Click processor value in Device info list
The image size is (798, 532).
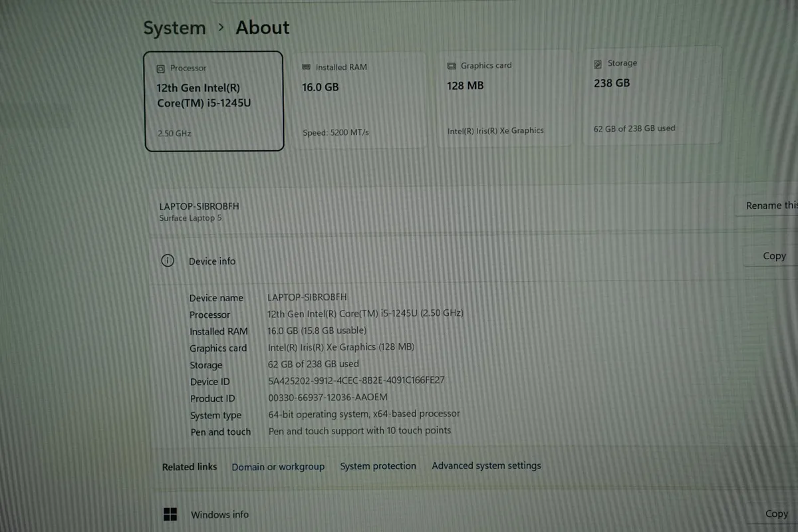pos(365,313)
